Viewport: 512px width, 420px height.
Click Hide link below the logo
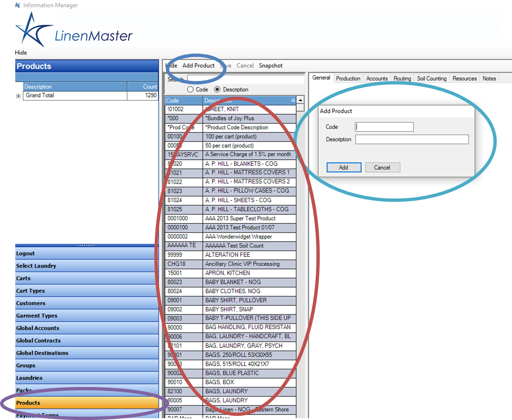[x=21, y=53]
